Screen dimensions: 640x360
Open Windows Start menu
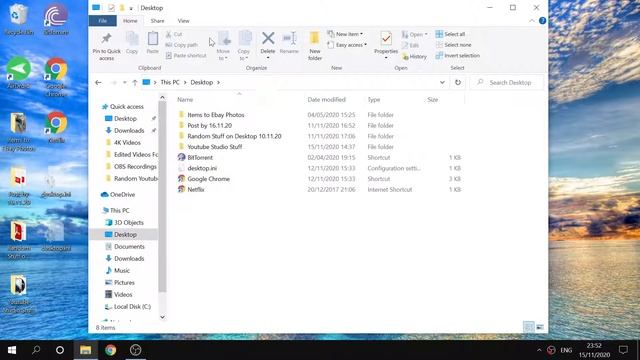point(12,350)
